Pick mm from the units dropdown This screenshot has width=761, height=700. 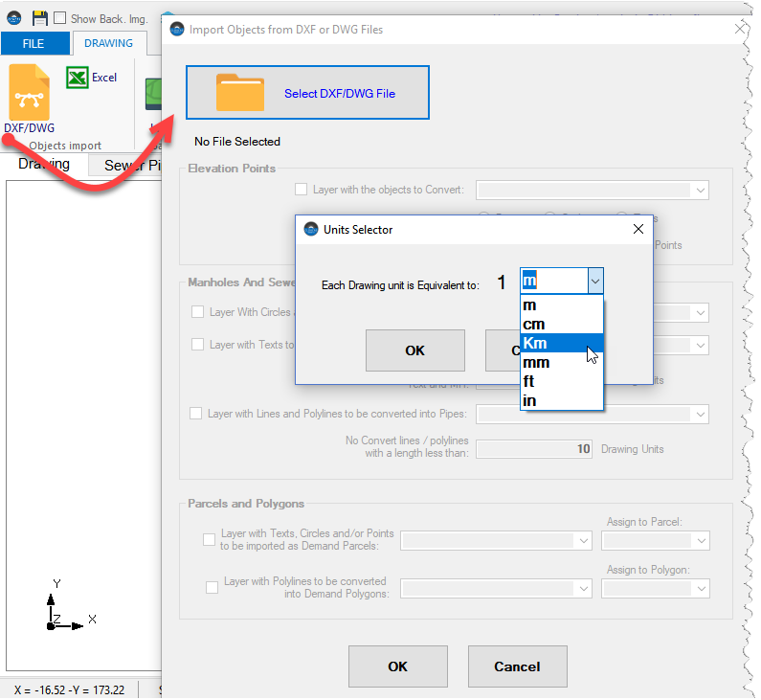[535, 363]
